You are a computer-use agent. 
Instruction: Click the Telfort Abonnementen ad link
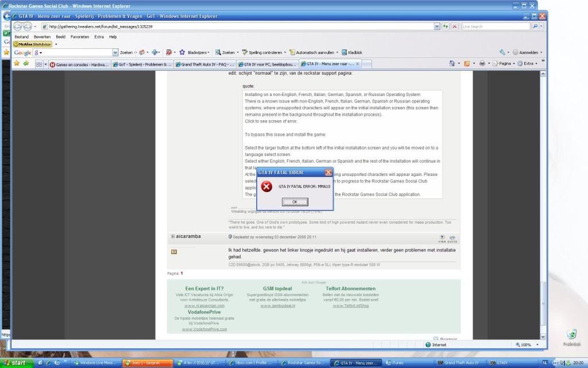tap(350, 289)
